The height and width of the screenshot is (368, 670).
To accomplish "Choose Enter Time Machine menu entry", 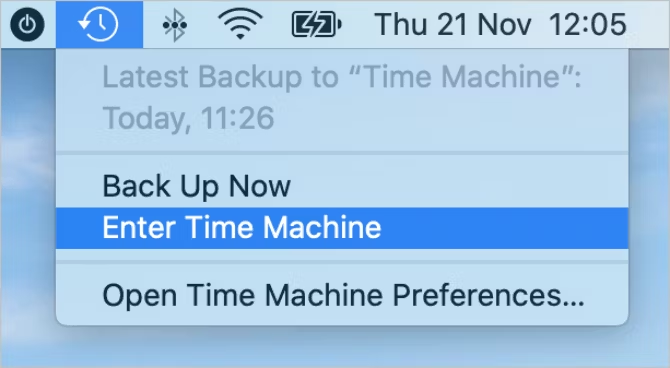I will [342, 228].
